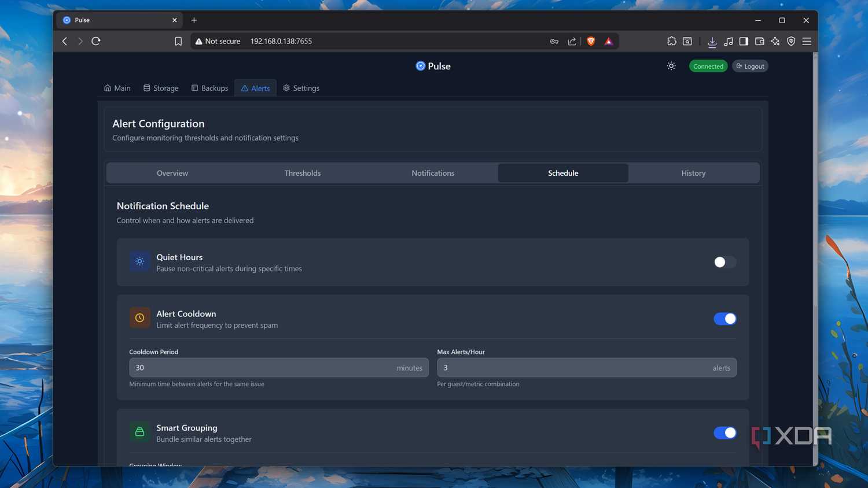The height and width of the screenshot is (488, 868).
Task: Click the Logout button
Action: [x=750, y=66]
